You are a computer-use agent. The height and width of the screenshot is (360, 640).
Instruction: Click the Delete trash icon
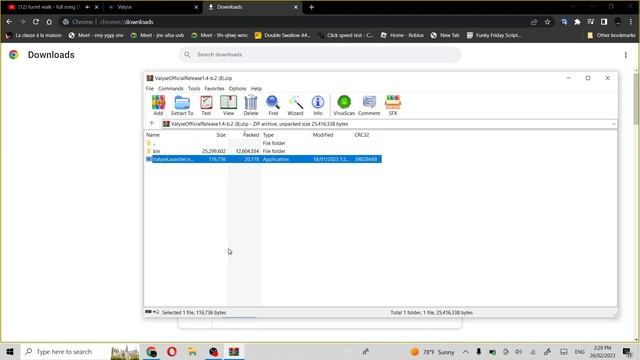click(251, 105)
